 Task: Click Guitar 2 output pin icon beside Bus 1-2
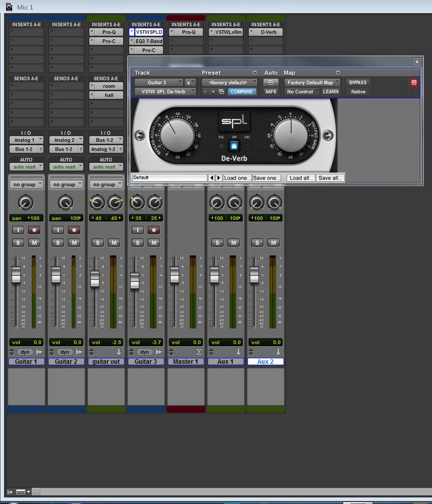point(81,149)
